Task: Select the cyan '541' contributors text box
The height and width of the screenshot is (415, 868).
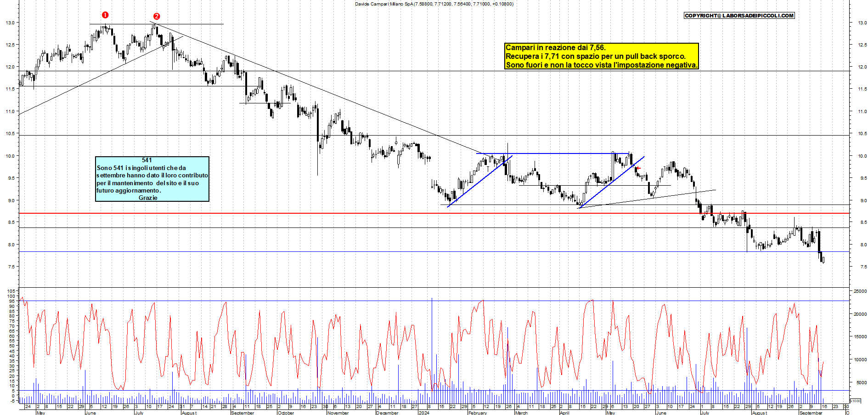Action: pyautogui.click(x=152, y=179)
